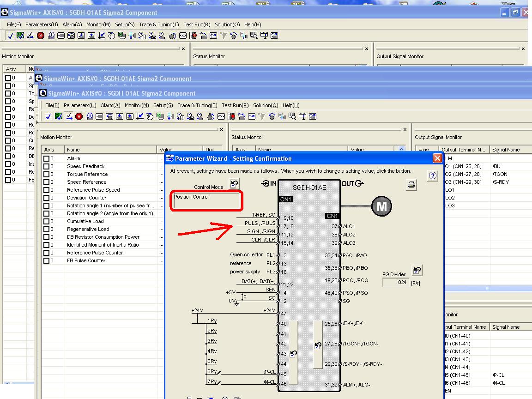The height and width of the screenshot is (399, 532).
Task: Click the PG Divider change button
Action: click(x=417, y=271)
